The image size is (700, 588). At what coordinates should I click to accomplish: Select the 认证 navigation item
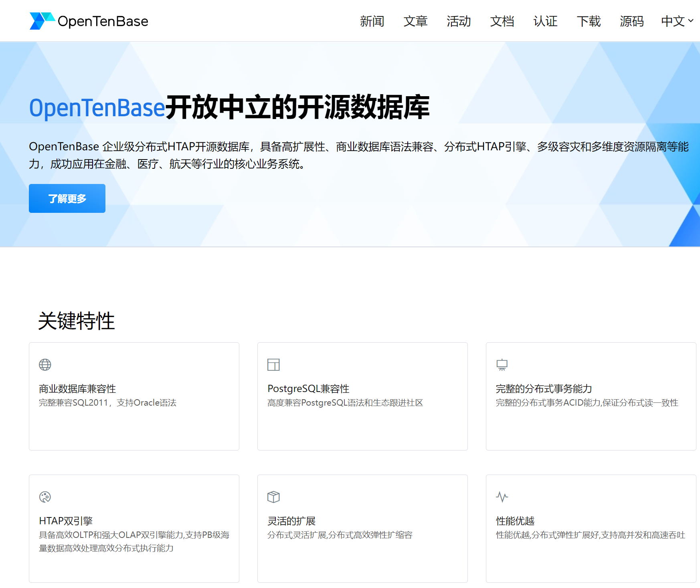coord(545,21)
